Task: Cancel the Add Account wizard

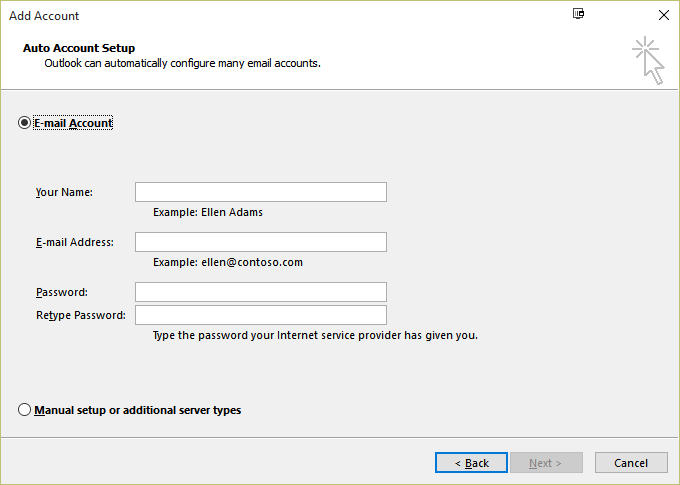Action: tap(631, 463)
